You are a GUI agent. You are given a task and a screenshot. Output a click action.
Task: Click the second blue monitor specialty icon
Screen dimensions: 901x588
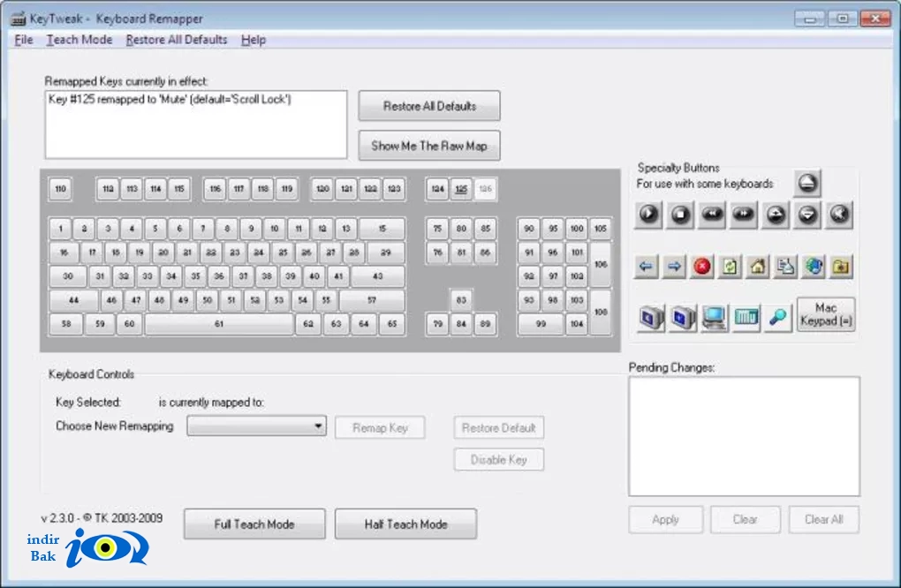(683, 318)
